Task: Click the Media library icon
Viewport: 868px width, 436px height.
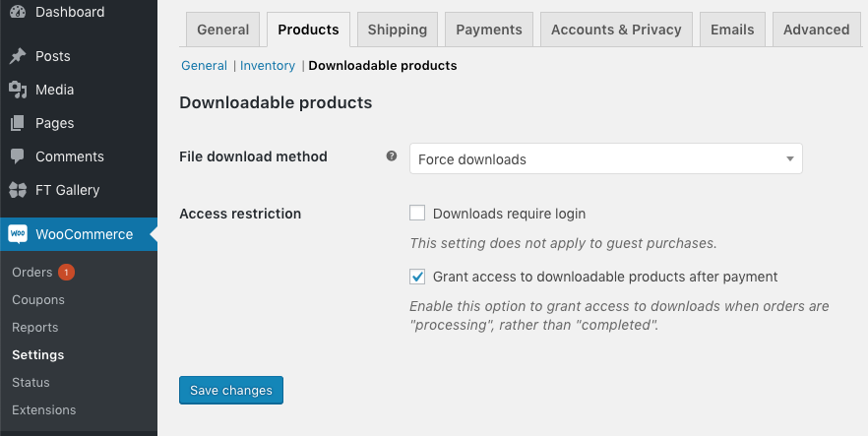Action: (x=18, y=90)
